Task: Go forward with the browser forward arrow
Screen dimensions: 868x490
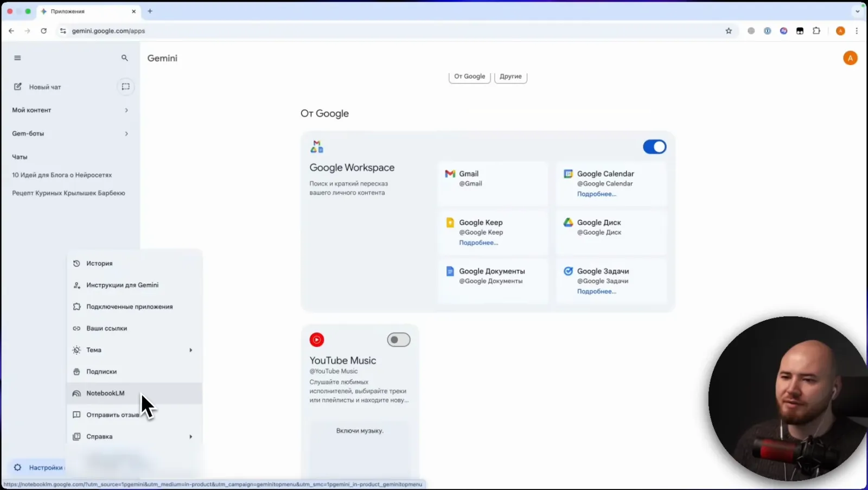Action: [27, 31]
